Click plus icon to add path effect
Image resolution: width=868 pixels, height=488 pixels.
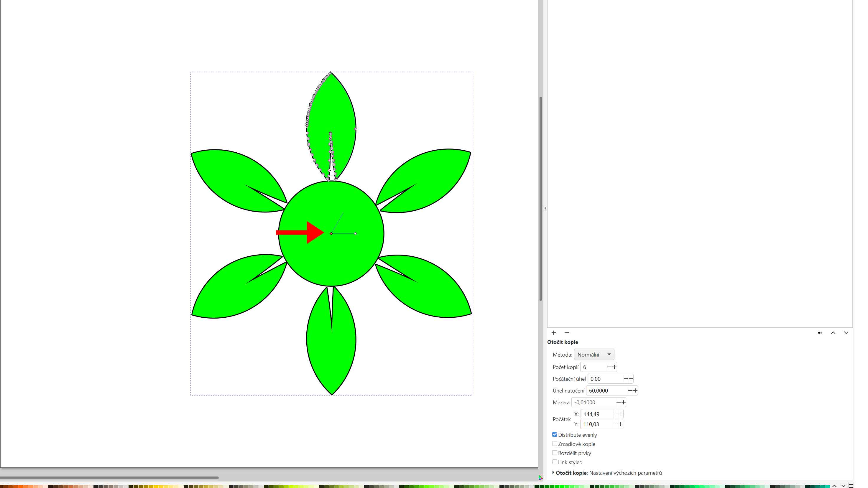tap(554, 333)
